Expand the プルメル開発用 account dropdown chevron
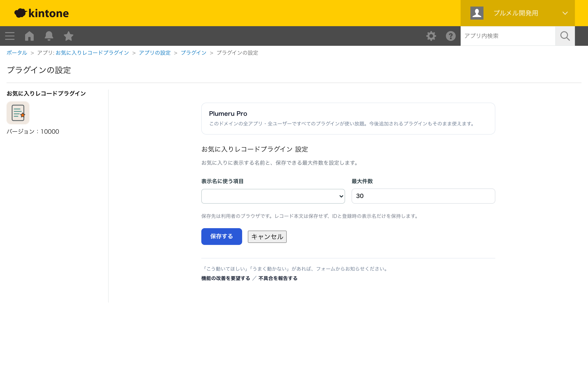The width and height of the screenshot is (588, 368). pos(565,13)
